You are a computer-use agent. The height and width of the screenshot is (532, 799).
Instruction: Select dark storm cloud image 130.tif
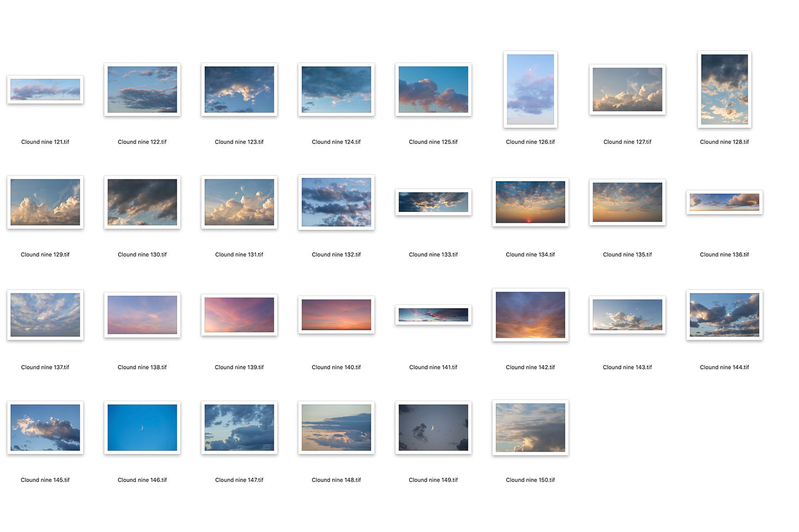(x=142, y=202)
